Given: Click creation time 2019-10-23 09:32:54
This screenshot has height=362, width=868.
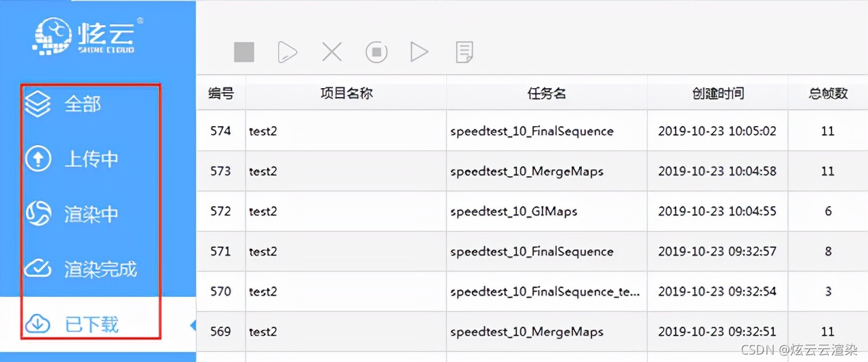Looking at the screenshot, I should [x=717, y=291].
